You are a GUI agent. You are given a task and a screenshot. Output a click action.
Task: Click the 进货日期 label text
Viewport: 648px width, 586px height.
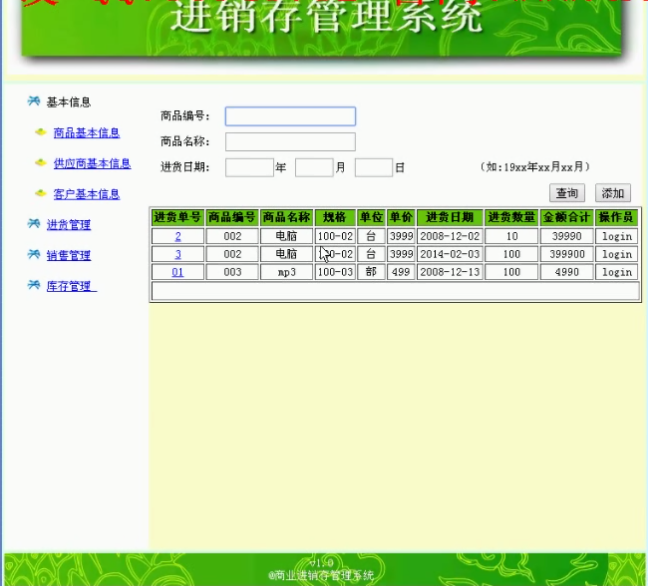pos(185,167)
